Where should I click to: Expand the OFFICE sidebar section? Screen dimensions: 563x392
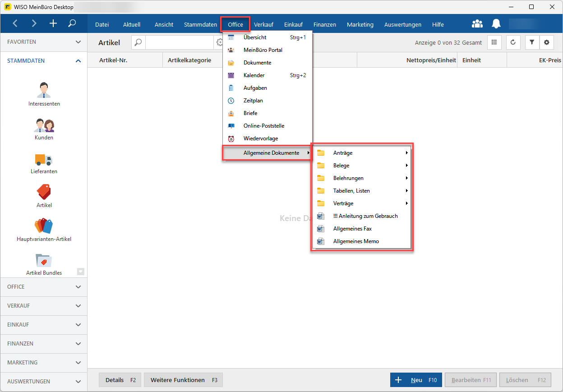click(x=44, y=287)
